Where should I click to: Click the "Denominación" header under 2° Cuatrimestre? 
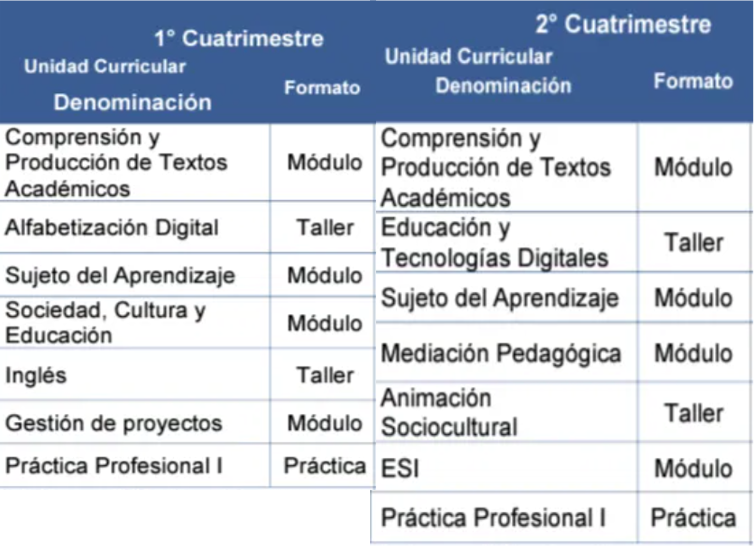[503, 85]
